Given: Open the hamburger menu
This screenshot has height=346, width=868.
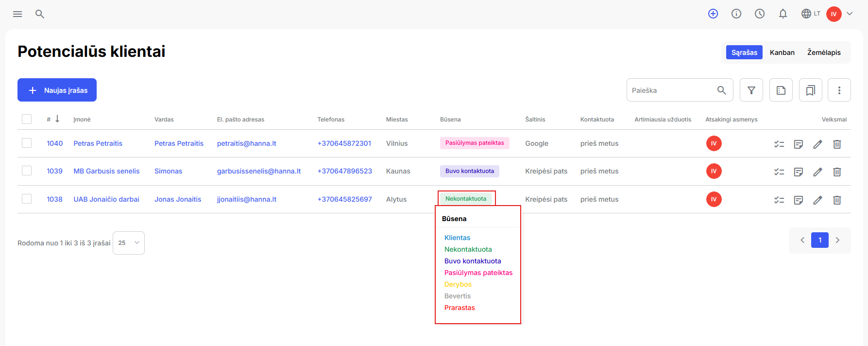Looking at the screenshot, I should tap(17, 14).
